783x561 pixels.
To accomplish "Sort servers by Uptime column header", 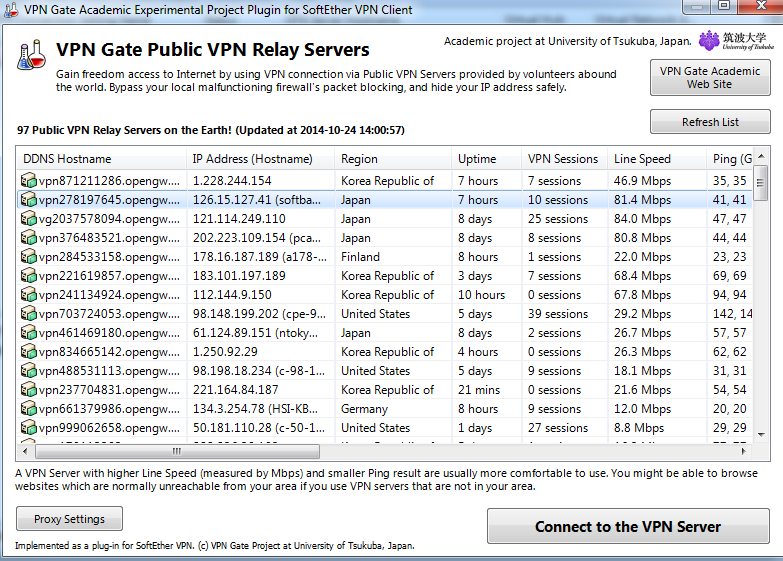I will coord(485,159).
